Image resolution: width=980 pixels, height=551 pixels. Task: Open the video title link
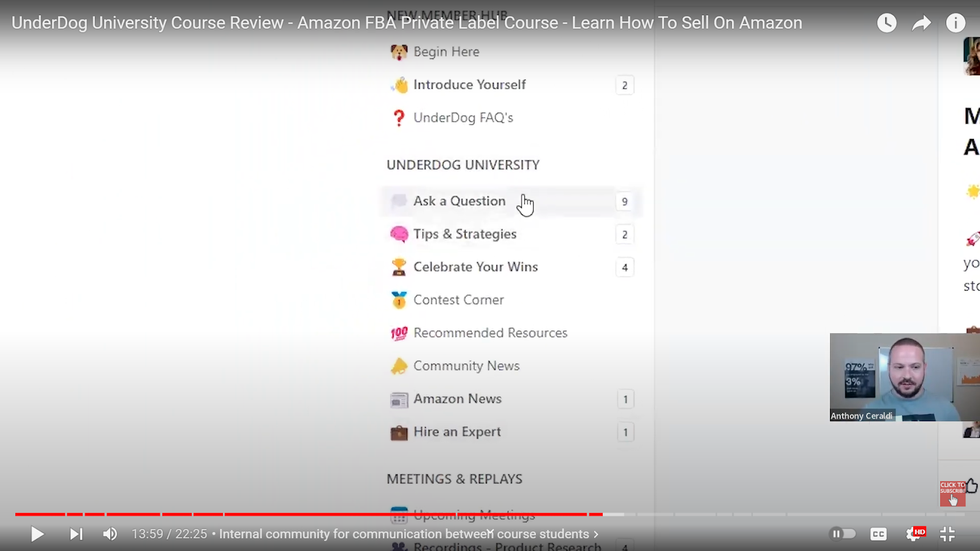pyautogui.click(x=407, y=23)
